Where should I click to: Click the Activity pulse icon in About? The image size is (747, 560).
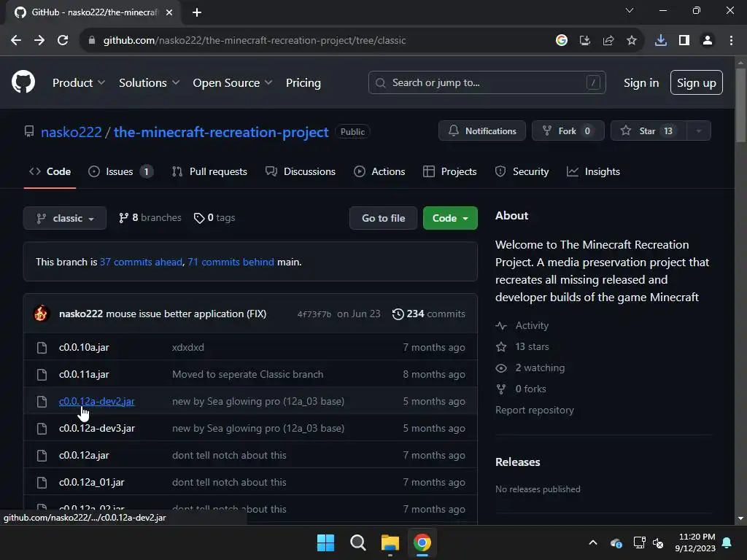point(501,326)
